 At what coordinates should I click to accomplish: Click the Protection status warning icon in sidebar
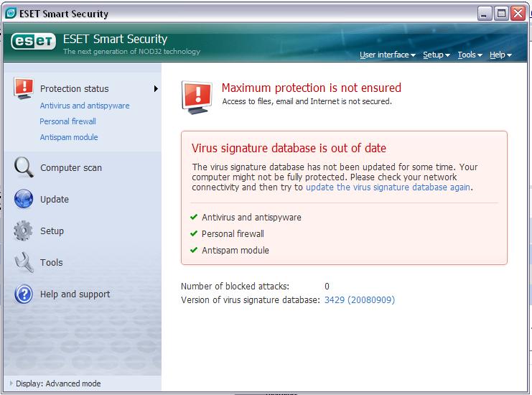[x=24, y=88]
